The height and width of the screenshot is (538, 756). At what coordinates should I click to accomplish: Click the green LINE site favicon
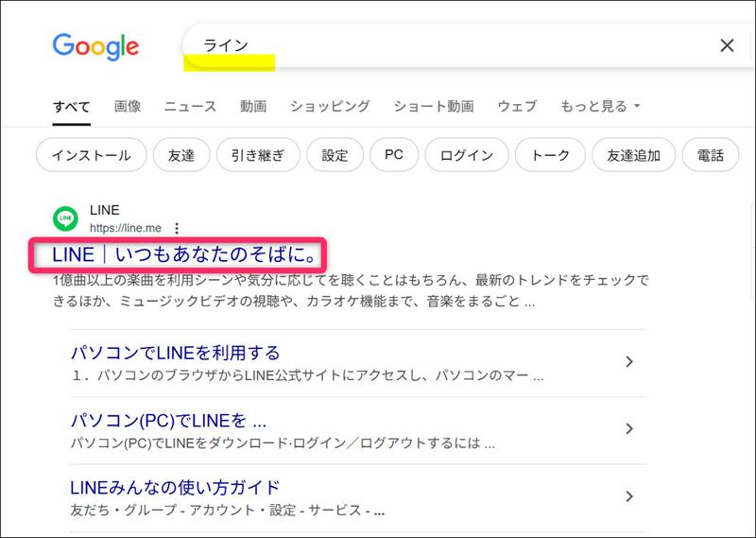[x=65, y=218]
